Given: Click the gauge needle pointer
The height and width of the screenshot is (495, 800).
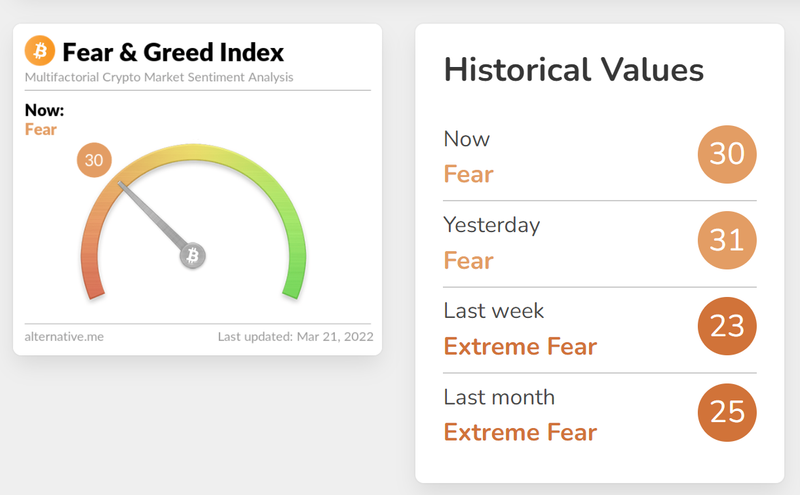Looking at the screenshot, I should coord(152,215).
